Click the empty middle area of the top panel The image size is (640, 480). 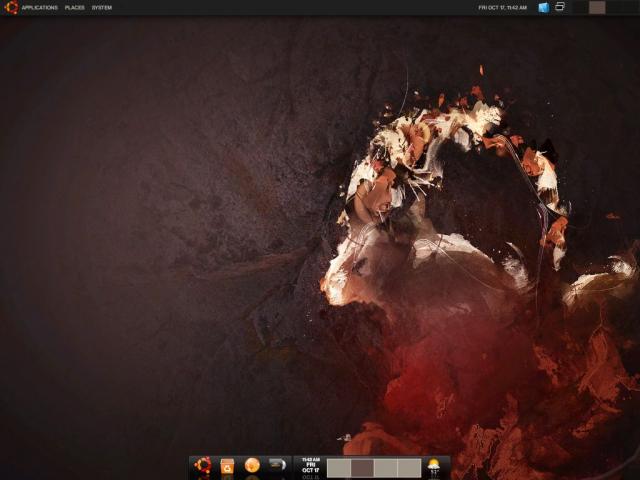pos(300,7)
